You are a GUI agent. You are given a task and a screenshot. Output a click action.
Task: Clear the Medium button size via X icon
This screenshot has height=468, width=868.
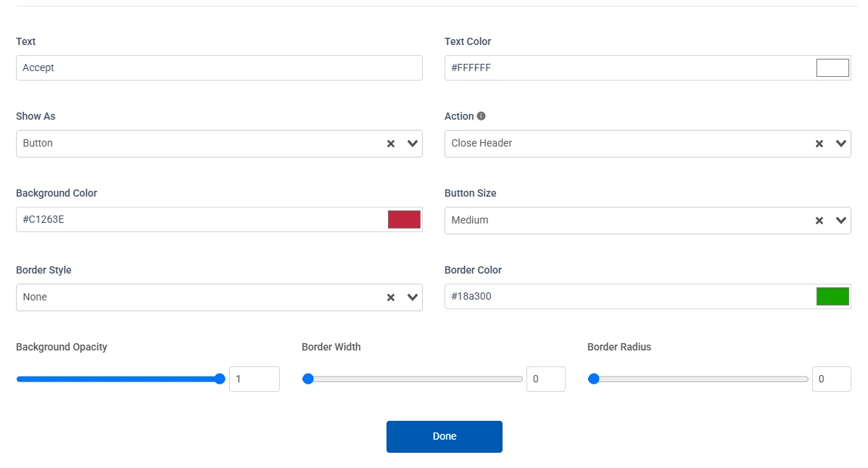(x=819, y=220)
